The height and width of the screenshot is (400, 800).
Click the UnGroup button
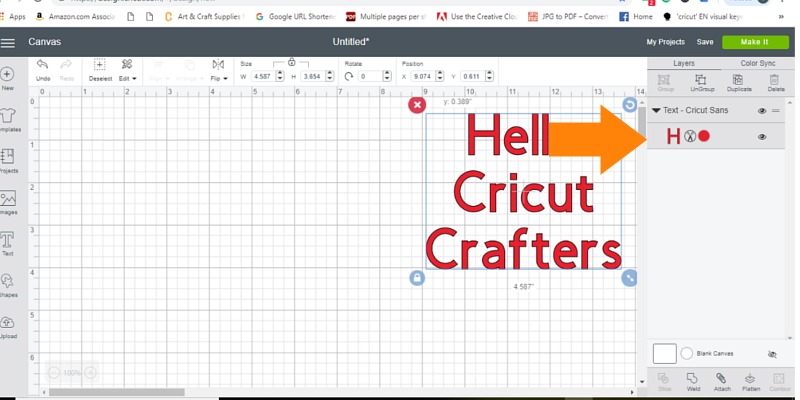702,83
